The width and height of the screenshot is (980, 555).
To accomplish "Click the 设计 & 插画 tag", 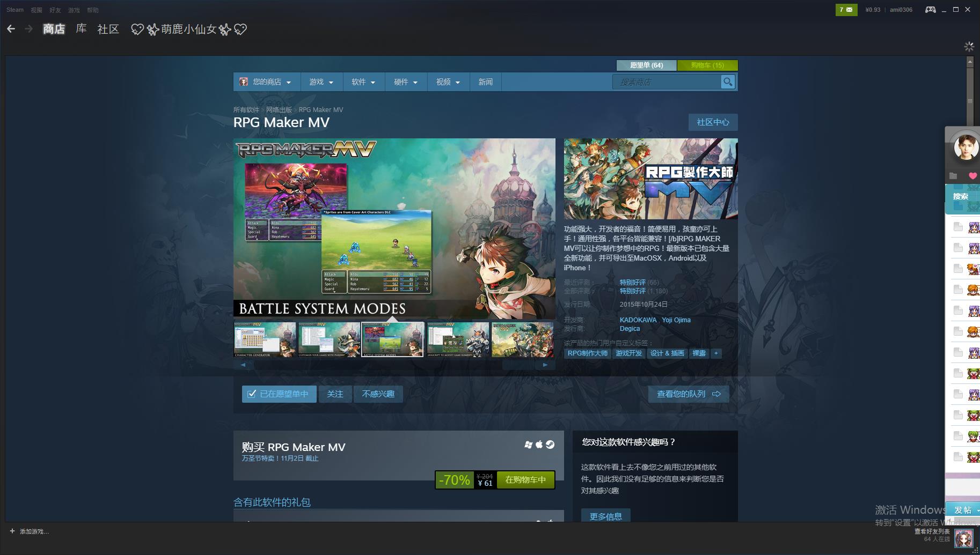I will pyautogui.click(x=667, y=353).
